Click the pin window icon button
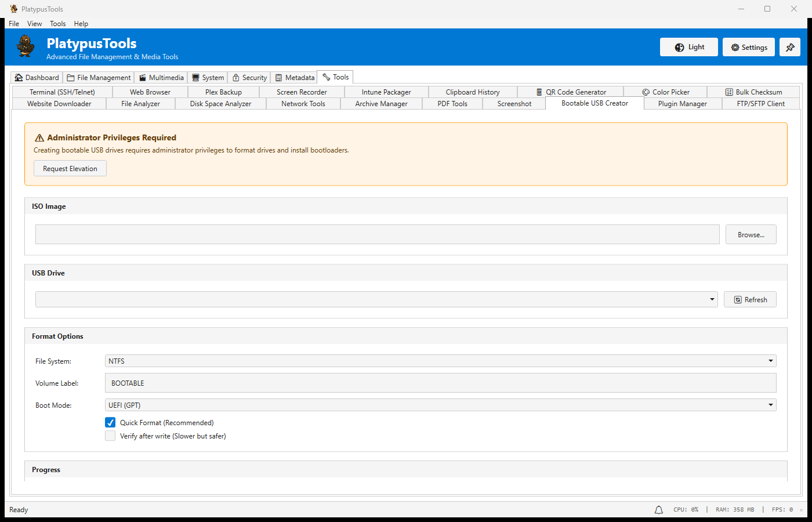The width and height of the screenshot is (812, 522). point(790,48)
